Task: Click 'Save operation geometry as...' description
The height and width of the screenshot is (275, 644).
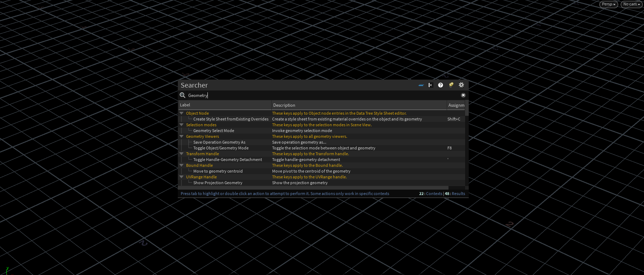Action: [299, 142]
